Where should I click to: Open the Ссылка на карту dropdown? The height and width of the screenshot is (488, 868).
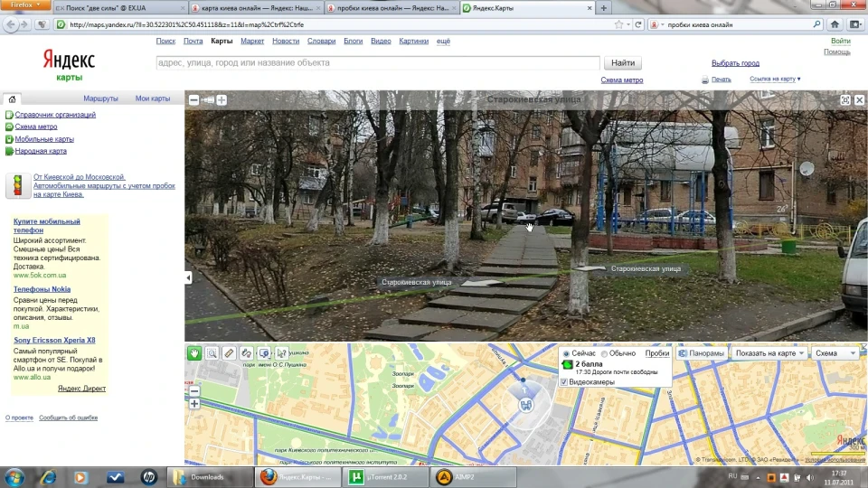point(775,80)
